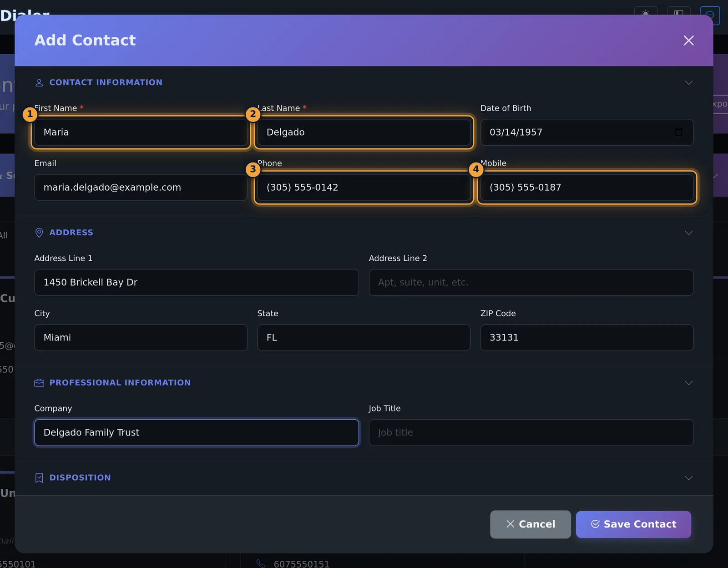Image resolution: width=728 pixels, height=568 pixels.
Task: Click the Date of Birth field
Action: (586, 132)
